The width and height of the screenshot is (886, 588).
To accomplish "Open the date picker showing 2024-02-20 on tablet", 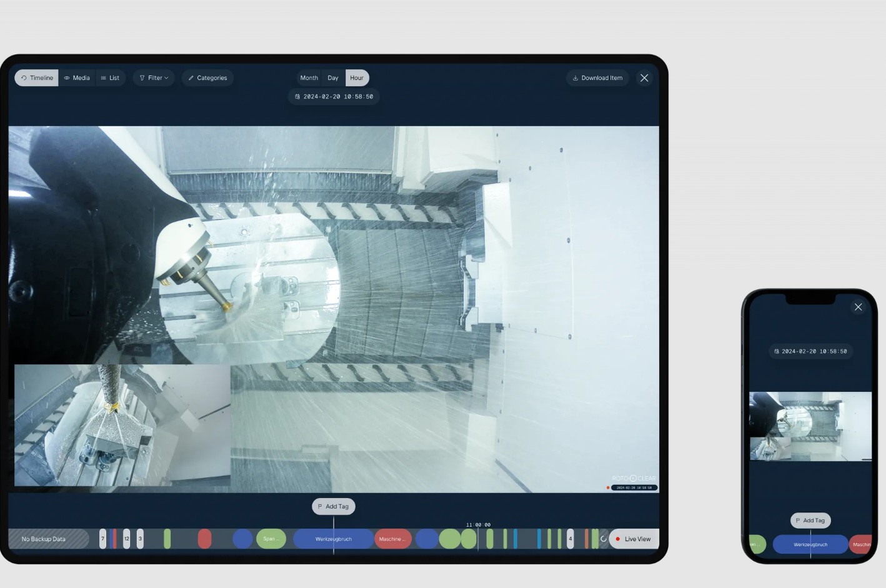I will point(334,97).
